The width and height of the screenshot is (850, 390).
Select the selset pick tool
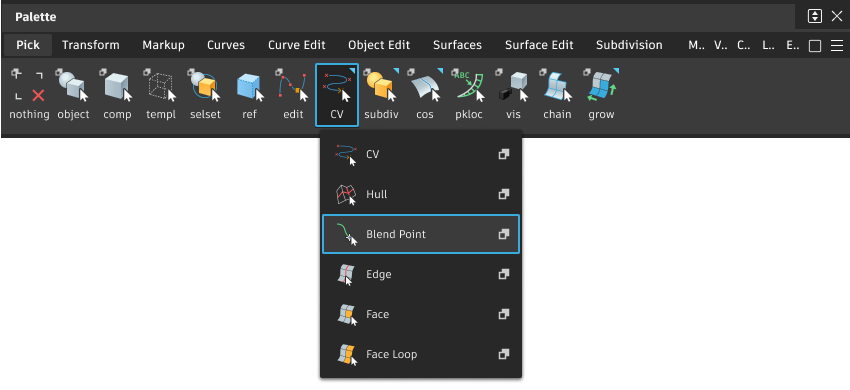205,93
